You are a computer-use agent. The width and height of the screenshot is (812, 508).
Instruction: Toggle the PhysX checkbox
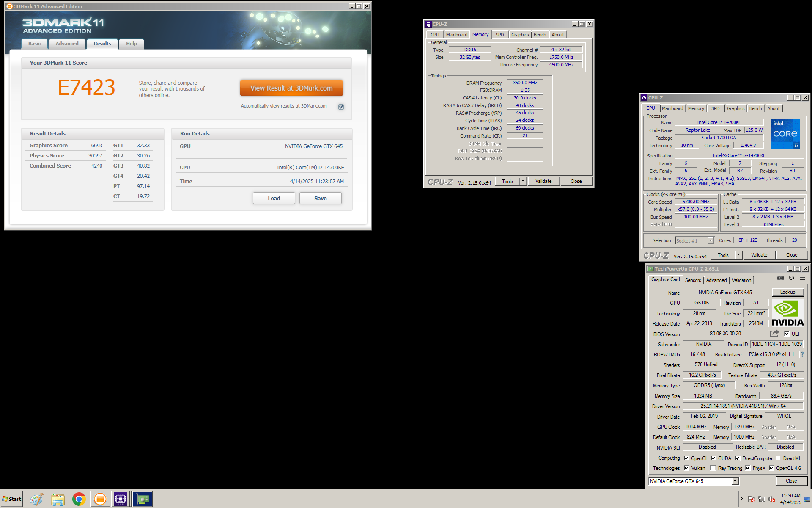point(748,468)
